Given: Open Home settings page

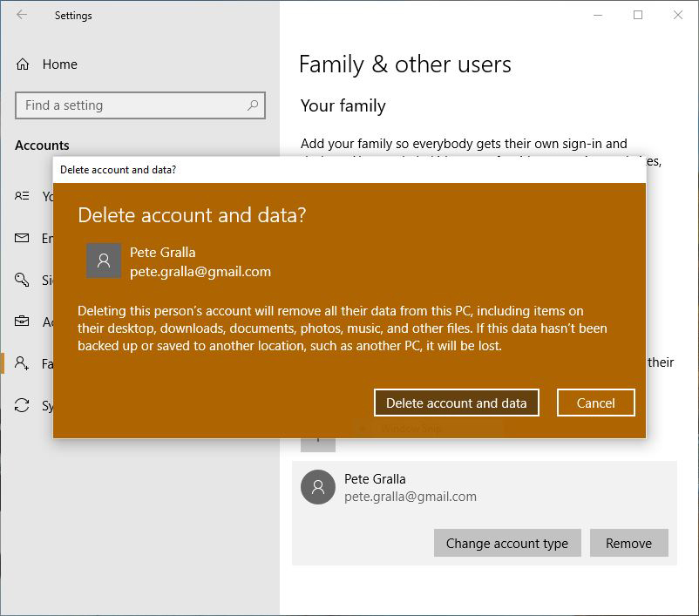Looking at the screenshot, I should click(x=60, y=64).
